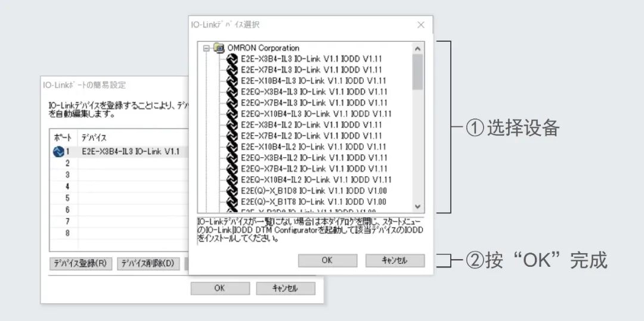Select E2EQ-X3B4-IL3 IO-Link V1.1 device entry
This screenshot has height=321, width=644.
click(x=314, y=92)
